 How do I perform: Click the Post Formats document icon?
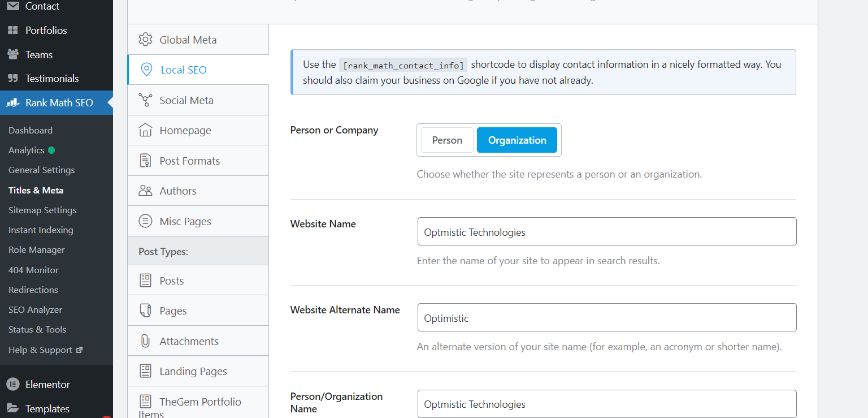[145, 161]
